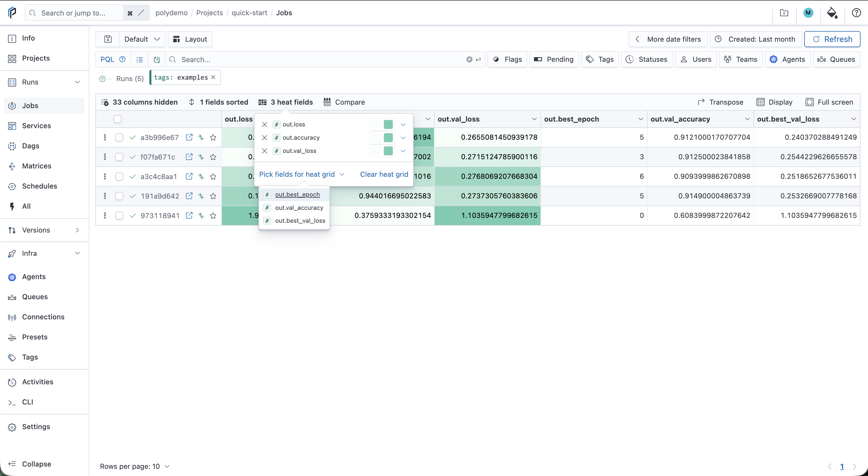Select checkbox for run f07fa671c
Image resolution: width=868 pixels, height=476 pixels.
coord(119,157)
